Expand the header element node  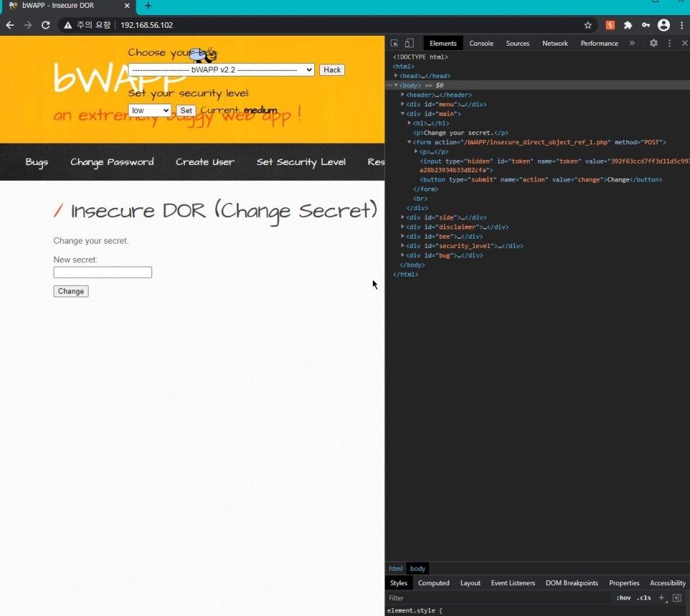[402, 94]
